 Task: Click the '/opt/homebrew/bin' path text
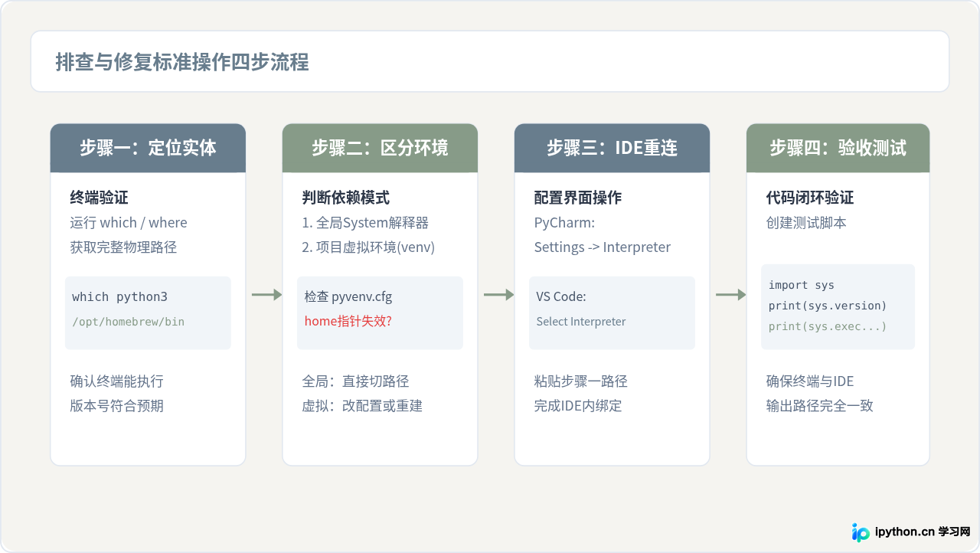pyautogui.click(x=129, y=322)
